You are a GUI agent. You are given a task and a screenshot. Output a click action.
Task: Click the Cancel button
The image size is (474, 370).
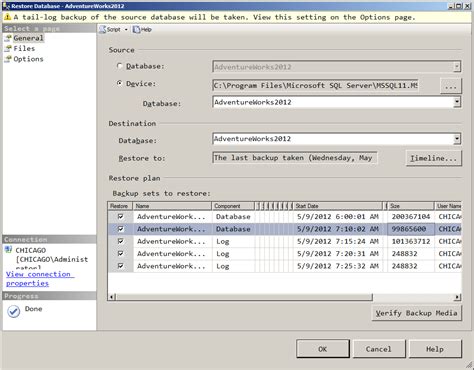pyautogui.click(x=379, y=349)
